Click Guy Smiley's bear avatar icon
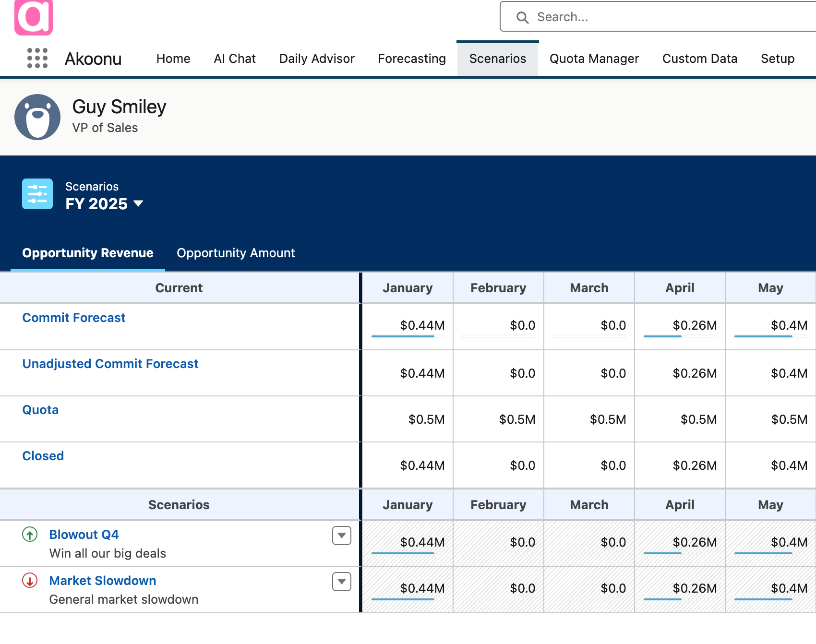Screen dimensions: 816x644 tap(37, 117)
